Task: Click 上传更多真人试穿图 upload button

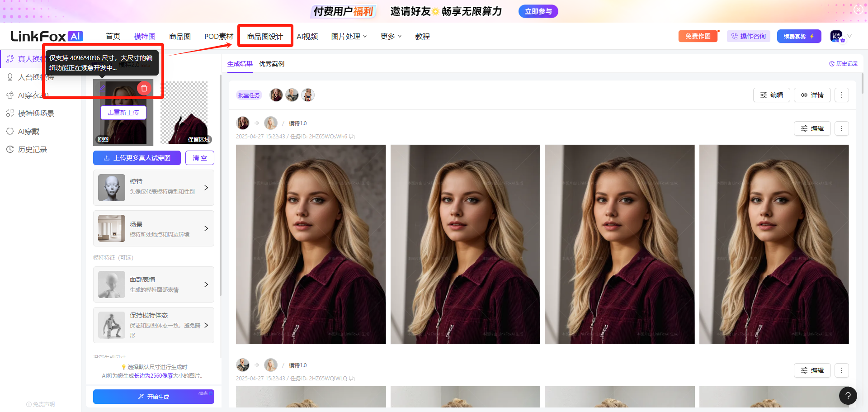Action: pos(137,158)
